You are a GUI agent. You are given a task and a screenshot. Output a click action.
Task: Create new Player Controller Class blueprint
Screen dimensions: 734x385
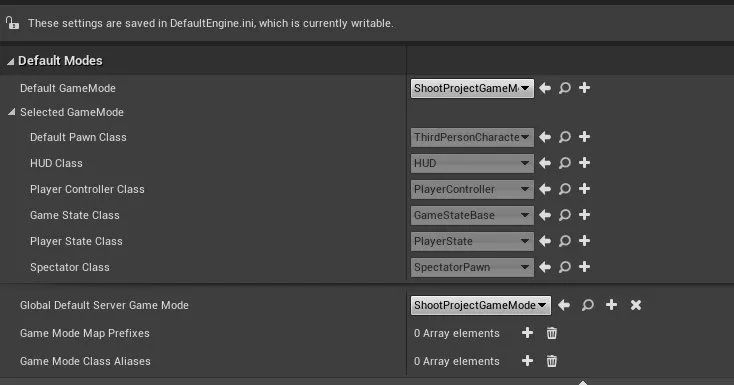pyautogui.click(x=584, y=188)
